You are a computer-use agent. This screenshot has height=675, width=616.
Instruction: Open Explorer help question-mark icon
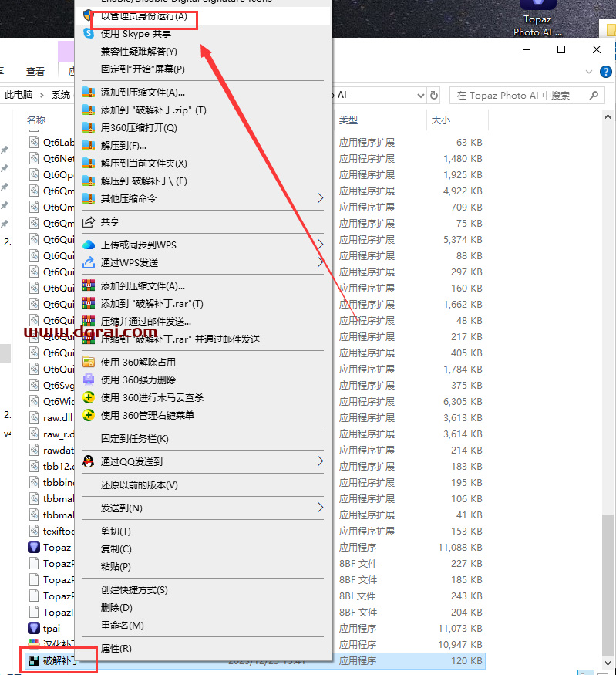606,72
